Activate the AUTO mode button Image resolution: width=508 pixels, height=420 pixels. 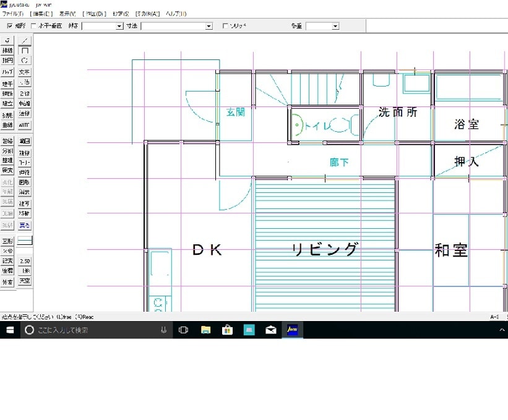25,125
